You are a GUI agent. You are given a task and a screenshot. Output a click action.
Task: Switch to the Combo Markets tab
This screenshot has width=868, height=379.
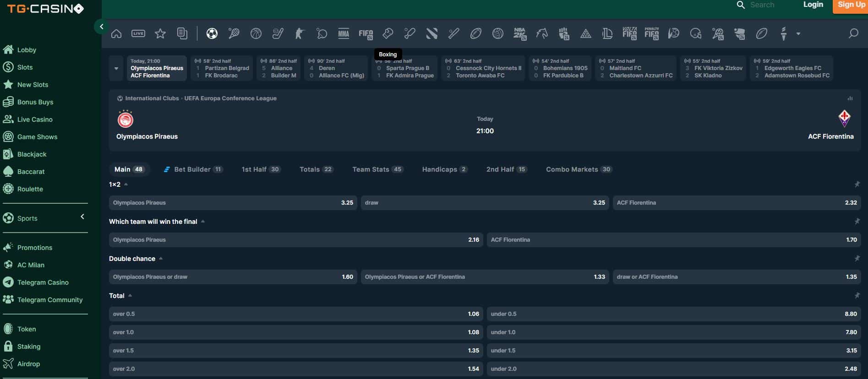(579, 169)
